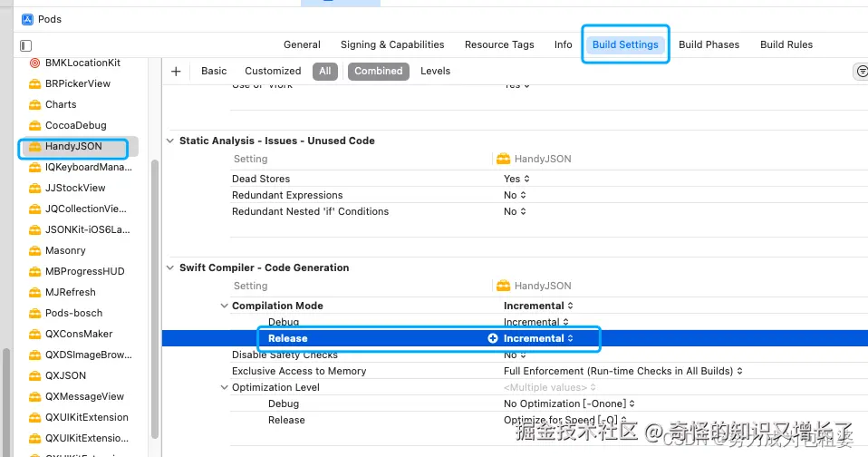
Task: Select the Release compilation mode row label
Action: 287,338
